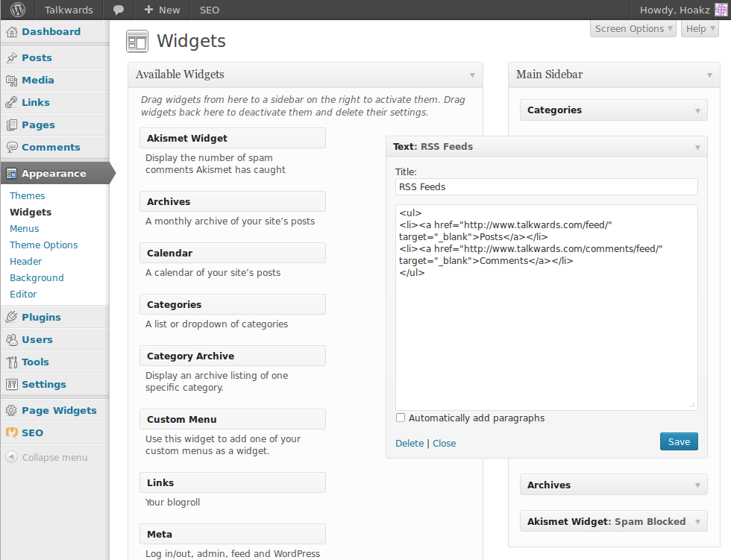
Task: Expand the Screen Options dropdown
Action: coord(634,29)
